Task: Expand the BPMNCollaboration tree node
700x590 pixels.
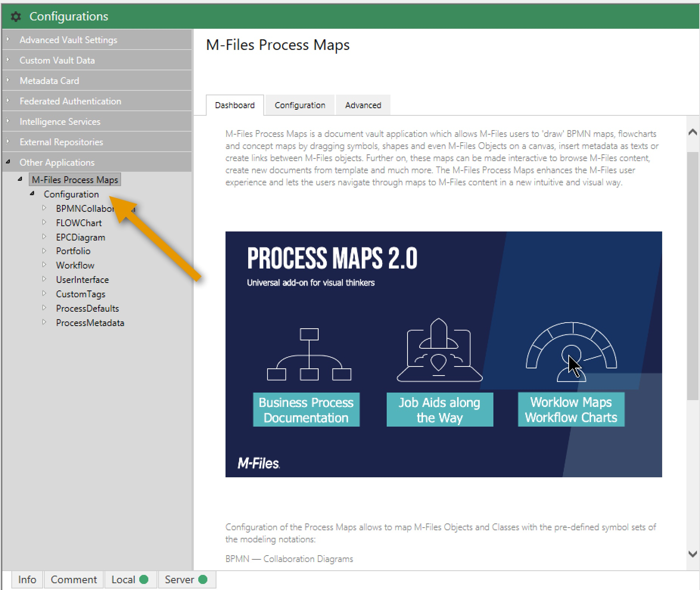Action: tap(44, 208)
